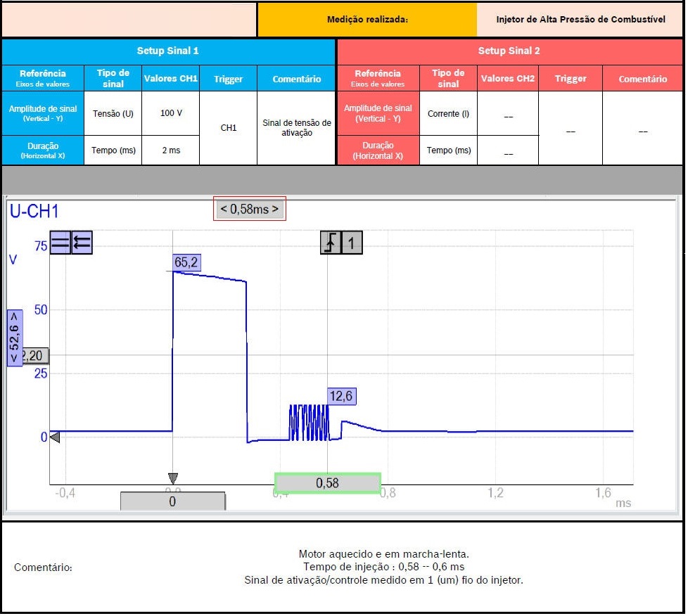Image resolution: width=688 pixels, height=616 pixels.
Task: Click the downward triangle time cursor marker
Action: click(x=173, y=478)
